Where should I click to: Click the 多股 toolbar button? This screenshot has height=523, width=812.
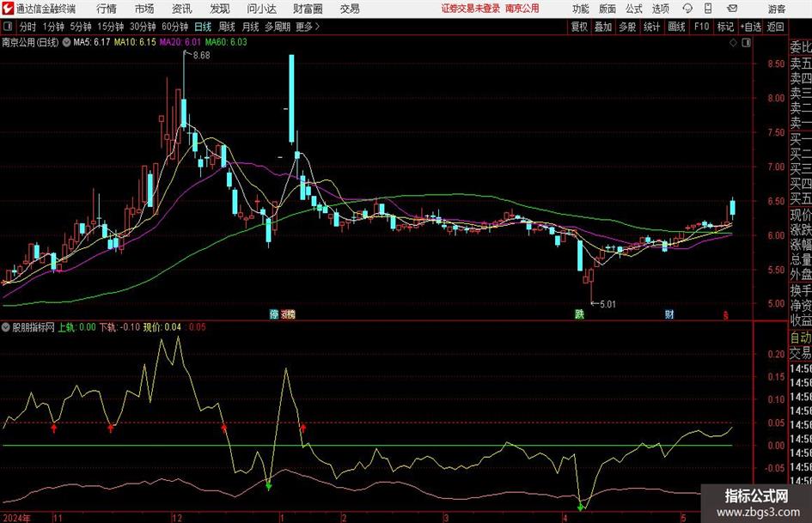click(x=627, y=27)
